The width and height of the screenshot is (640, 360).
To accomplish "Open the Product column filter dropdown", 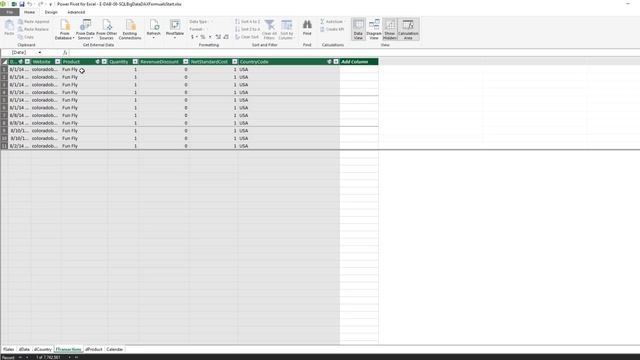I will (104, 62).
